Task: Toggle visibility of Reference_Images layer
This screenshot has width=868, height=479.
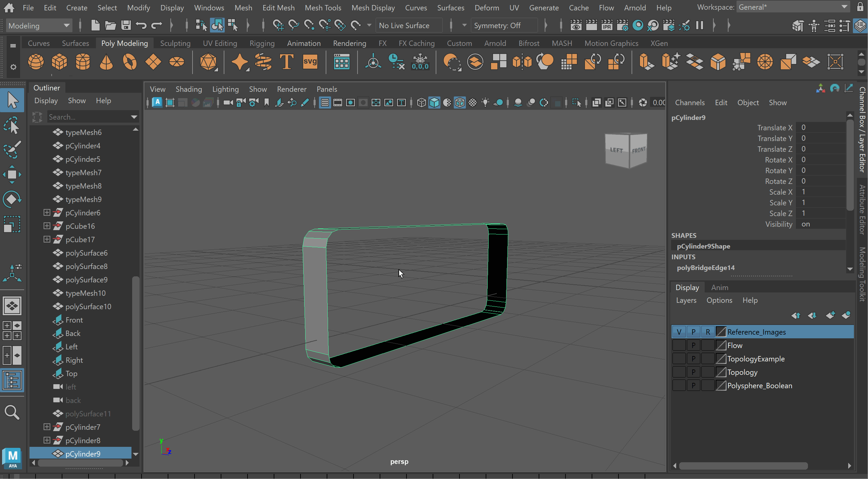Action: pyautogui.click(x=679, y=332)
